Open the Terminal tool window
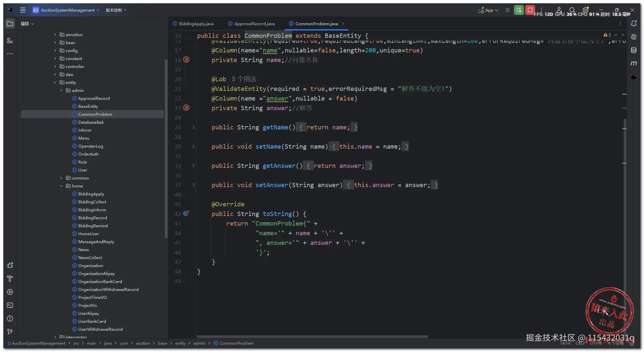 pyautogui.click(x=10, y=305)
